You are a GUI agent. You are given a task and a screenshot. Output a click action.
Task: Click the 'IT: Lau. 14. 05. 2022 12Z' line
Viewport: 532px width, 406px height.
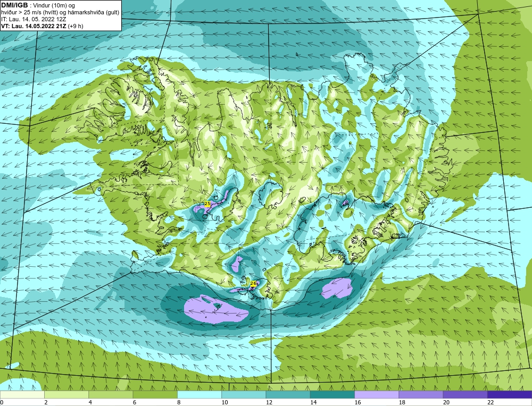(33, 19)
